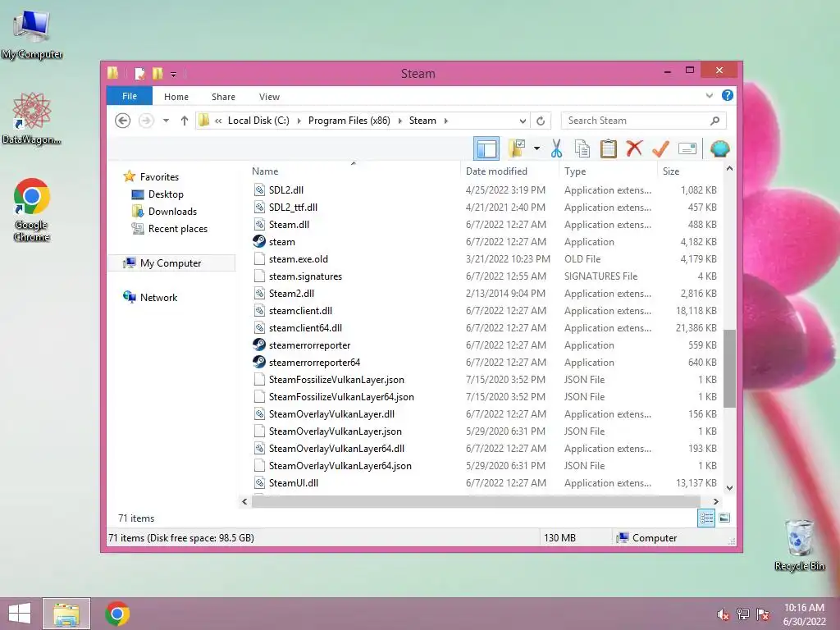Open the folder options dropdown arrow

[536, 148]
